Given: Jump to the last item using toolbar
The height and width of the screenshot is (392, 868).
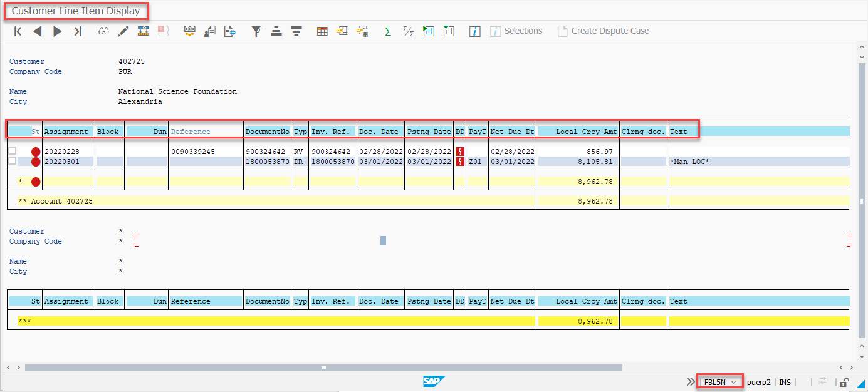Looking at the screenshot, I should coord(78,31).
